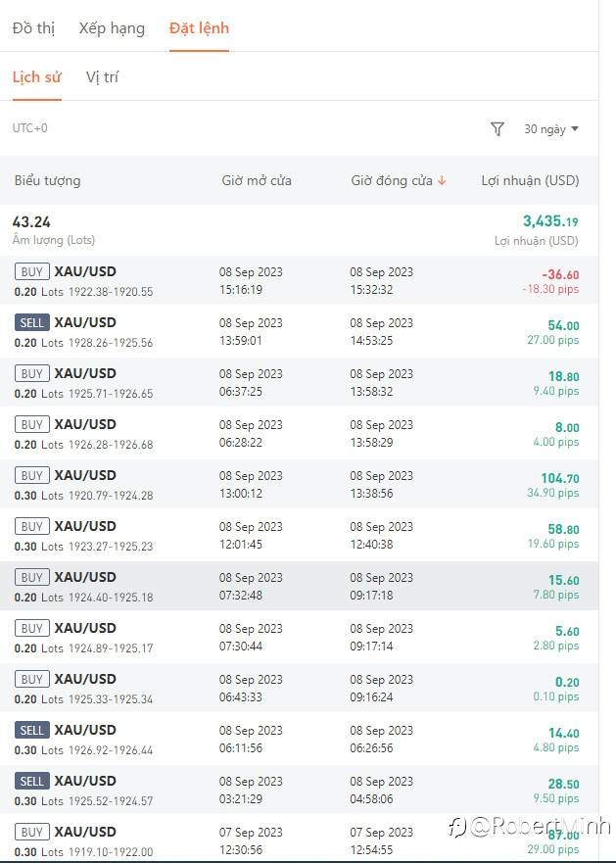Switch to the Vị trí sub-tab

point(102,77)
